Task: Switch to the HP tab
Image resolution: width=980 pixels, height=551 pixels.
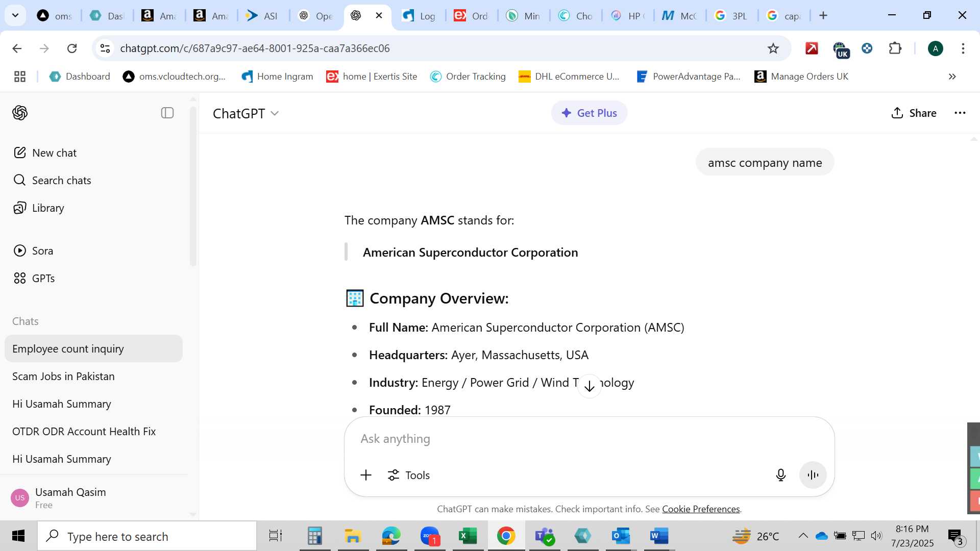Action: (628, 16)
